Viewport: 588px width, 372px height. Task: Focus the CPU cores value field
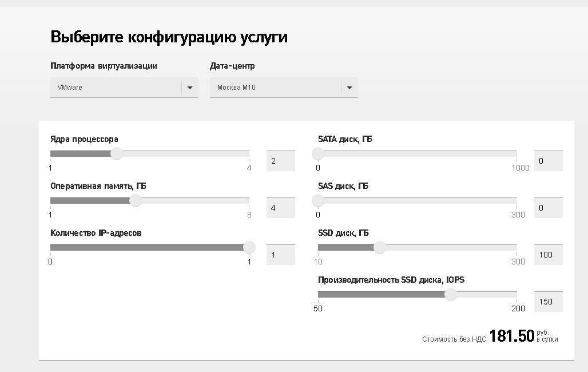coord(280,161)
